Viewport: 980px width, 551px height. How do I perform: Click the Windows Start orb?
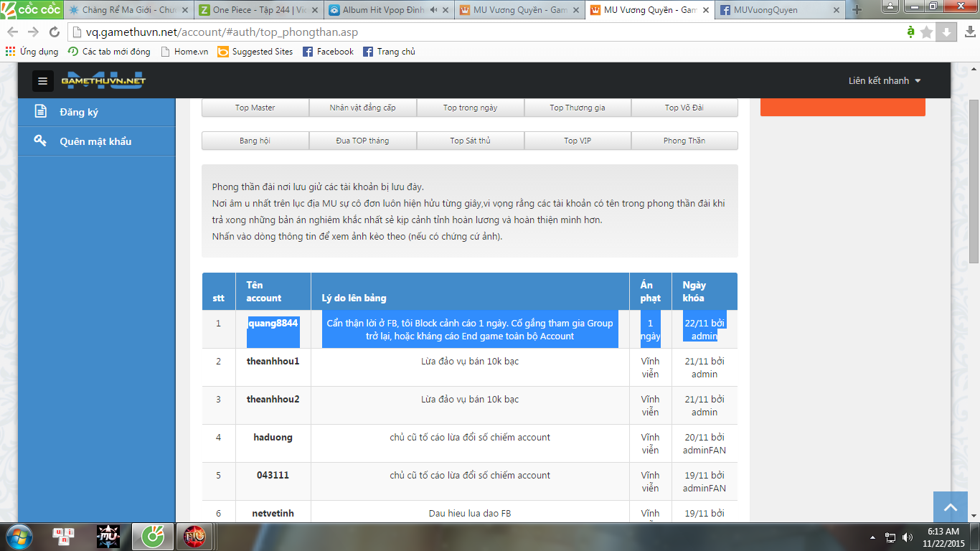coord(17,536)
